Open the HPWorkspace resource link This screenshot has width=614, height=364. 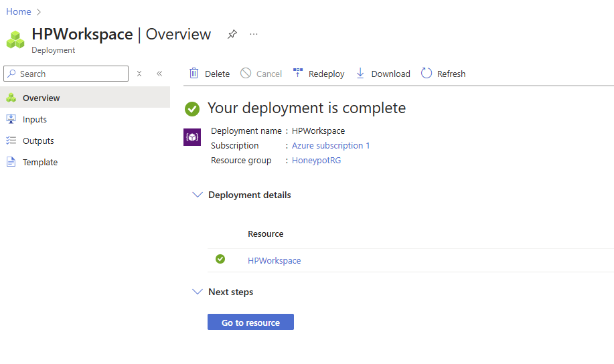point(274,261)
